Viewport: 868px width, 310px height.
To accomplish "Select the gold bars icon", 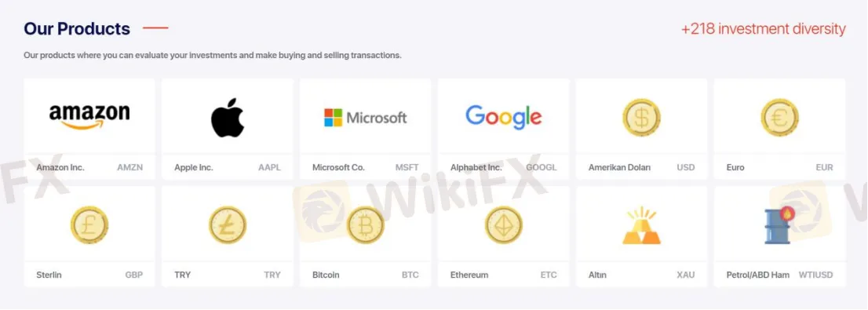I will [642, 224].
